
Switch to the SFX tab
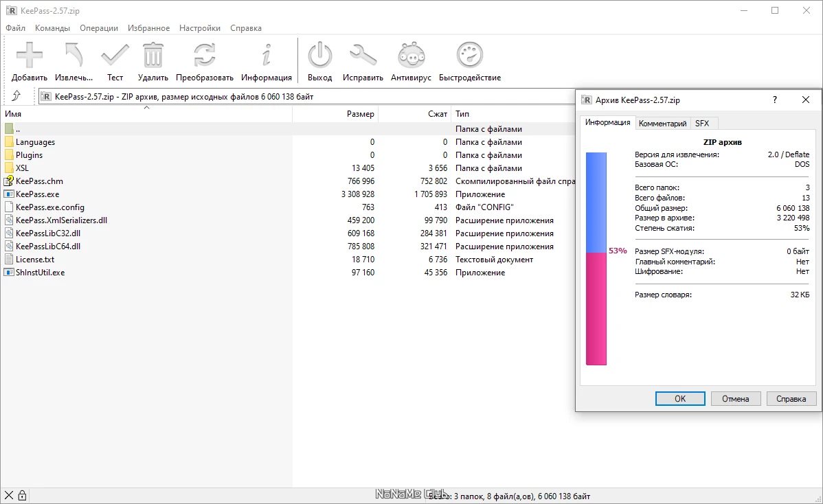click(x=702, y=123)
